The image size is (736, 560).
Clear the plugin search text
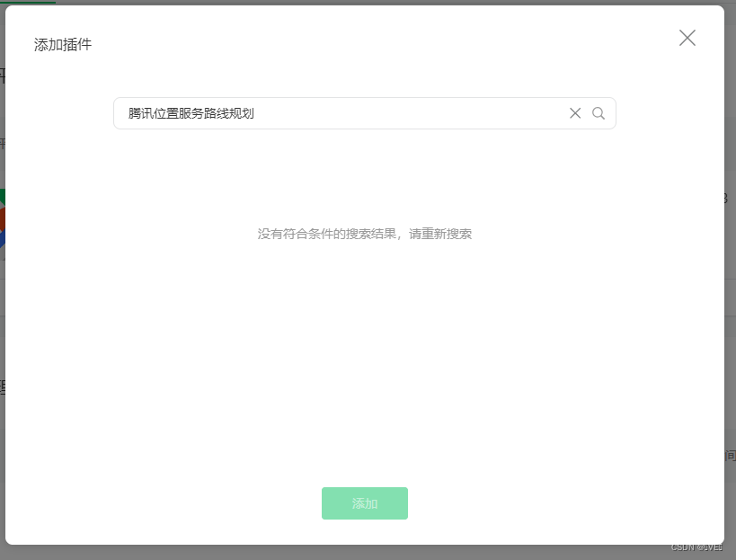coord(575,113)
